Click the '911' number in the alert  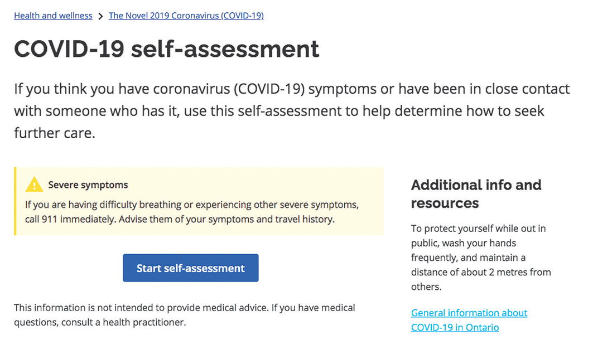[x=49, y=219]
